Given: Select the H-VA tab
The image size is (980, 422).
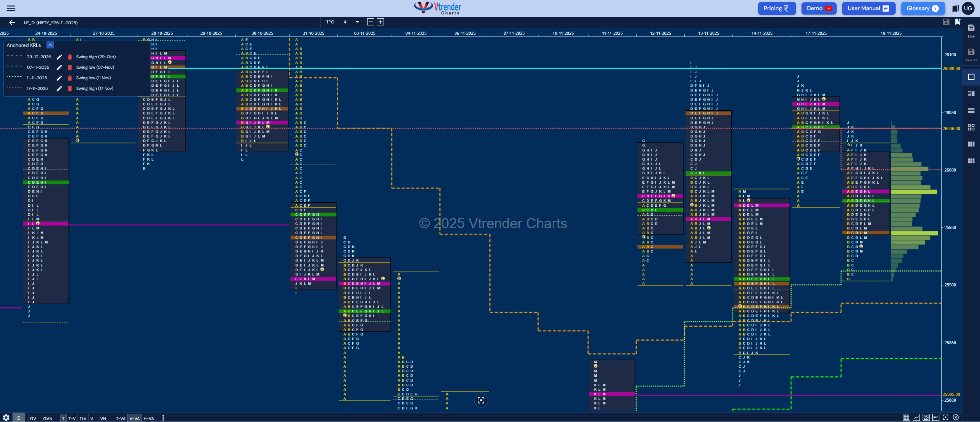Looking at the screenshot, I should 148,418.
